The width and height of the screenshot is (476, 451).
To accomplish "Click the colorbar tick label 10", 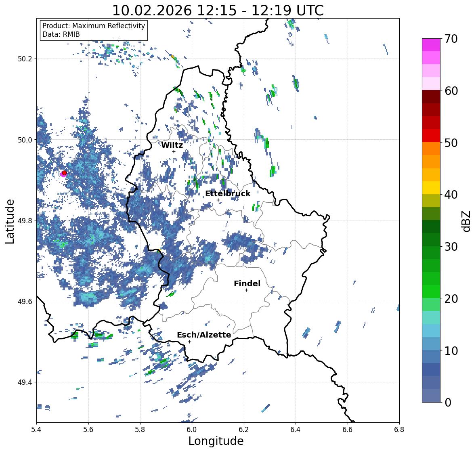I will tap(451, 350).
